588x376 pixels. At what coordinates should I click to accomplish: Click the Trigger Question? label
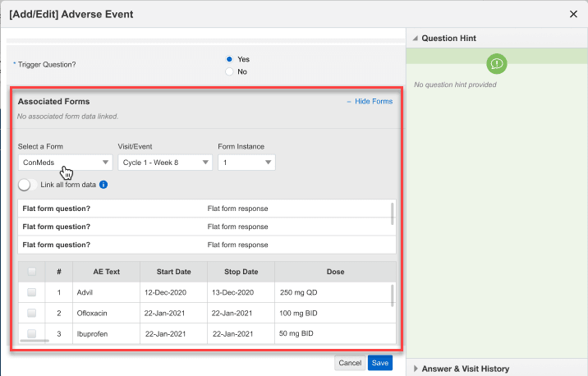(47, 65)
